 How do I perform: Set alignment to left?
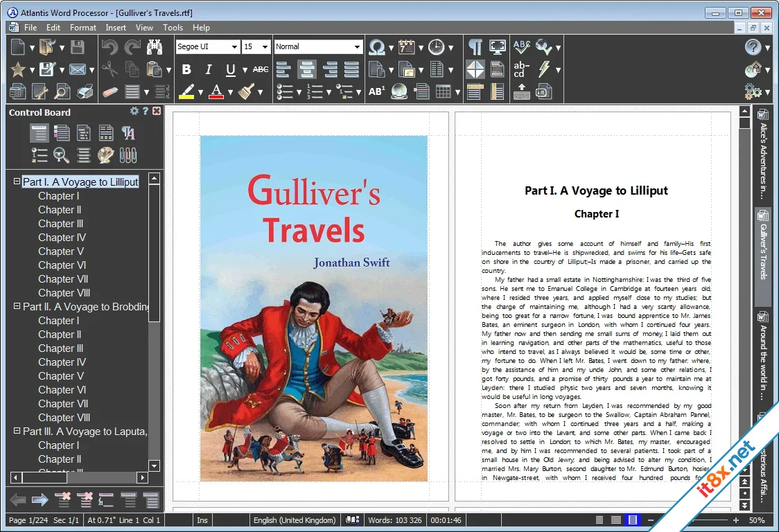(283, 69)
